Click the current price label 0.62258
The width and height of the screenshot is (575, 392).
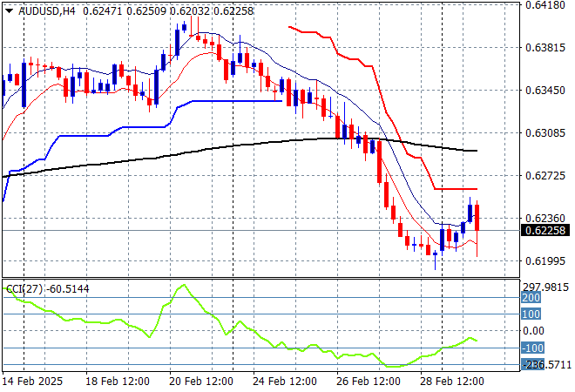pos(545,230)
